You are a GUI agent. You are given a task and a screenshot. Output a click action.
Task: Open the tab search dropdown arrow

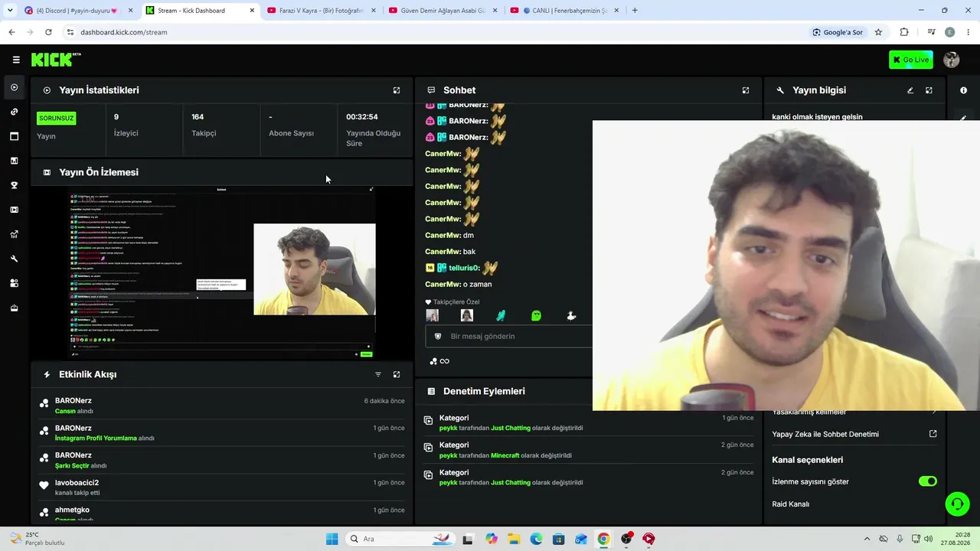coord(9,11)
